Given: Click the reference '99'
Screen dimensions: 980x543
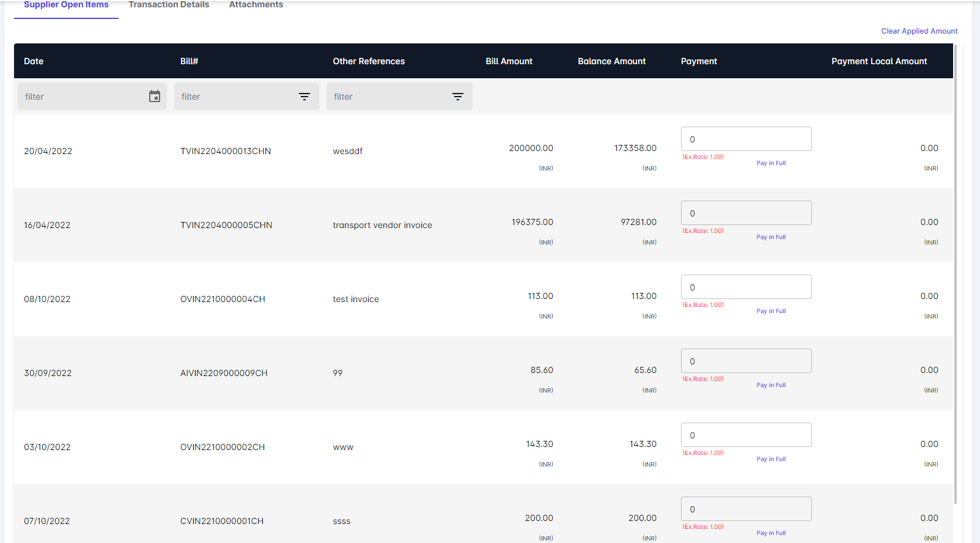Looking at the screenshot, I should click(337, 373).
